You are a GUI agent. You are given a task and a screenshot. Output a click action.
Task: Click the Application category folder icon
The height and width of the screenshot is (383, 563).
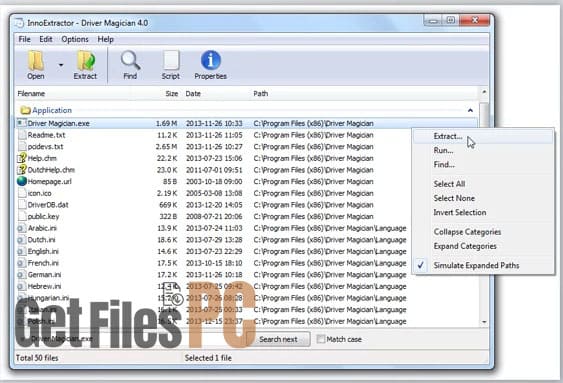(25, 110)
